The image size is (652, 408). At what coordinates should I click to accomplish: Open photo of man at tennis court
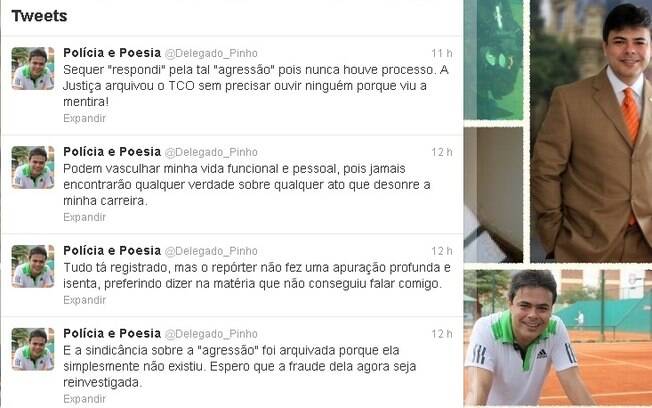pos(558,337)
